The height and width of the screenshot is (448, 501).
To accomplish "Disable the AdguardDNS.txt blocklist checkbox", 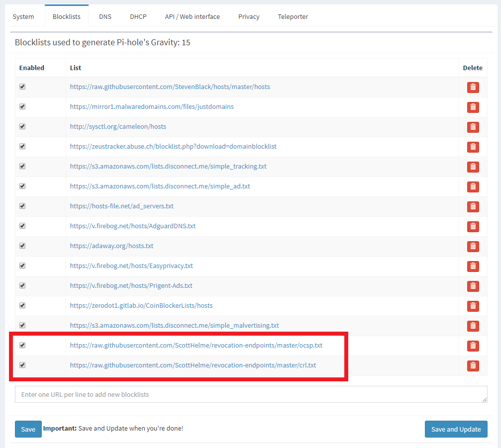I will click(x=22, y=226).
